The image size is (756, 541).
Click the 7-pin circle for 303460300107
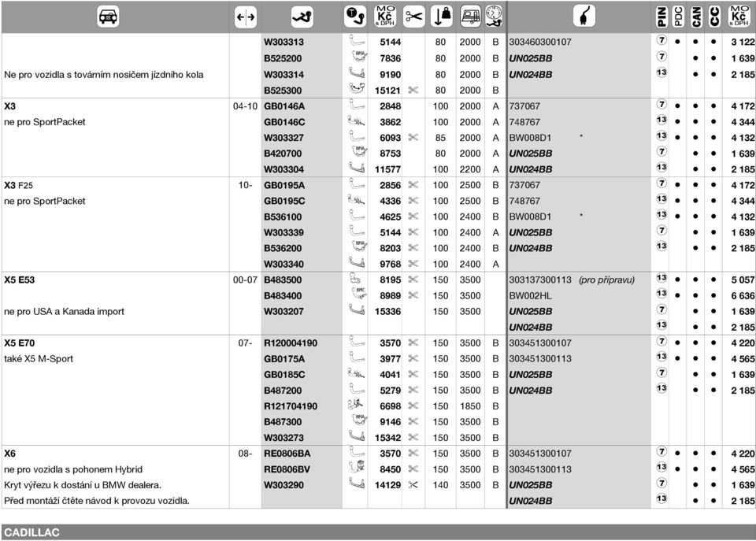tap(661, 40)
